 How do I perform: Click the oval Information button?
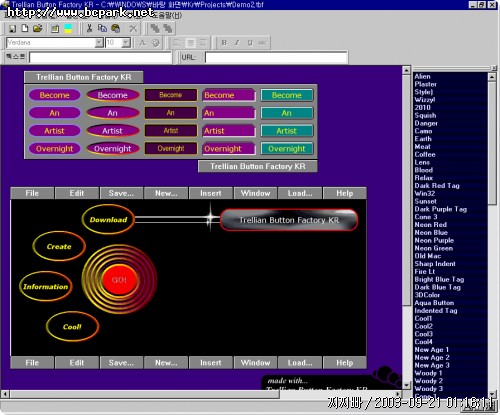(45, 286)
